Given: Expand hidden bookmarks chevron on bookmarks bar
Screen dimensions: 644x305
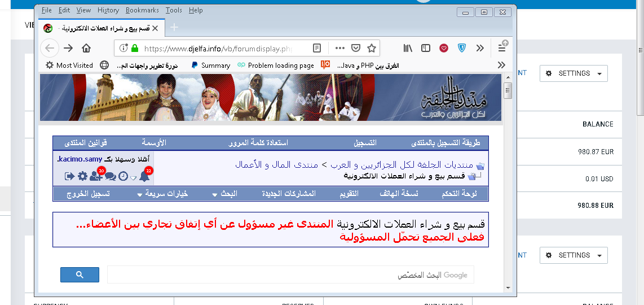Looking at the screenshot, I should 501,65.
